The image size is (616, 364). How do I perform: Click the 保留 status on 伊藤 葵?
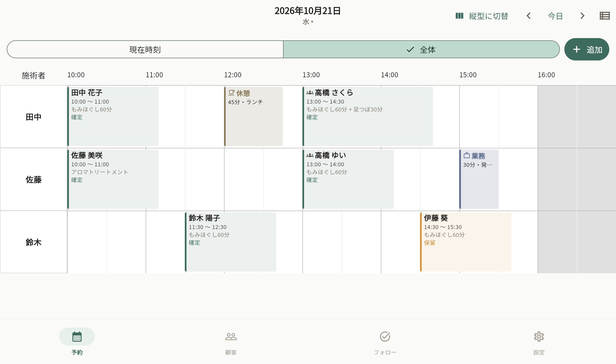pos(430,243)
